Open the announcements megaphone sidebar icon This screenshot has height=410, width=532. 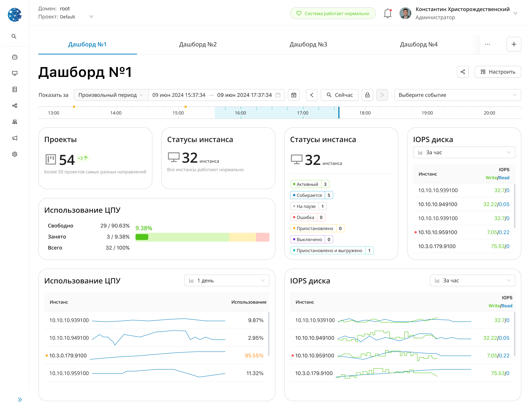pos(15,138)
